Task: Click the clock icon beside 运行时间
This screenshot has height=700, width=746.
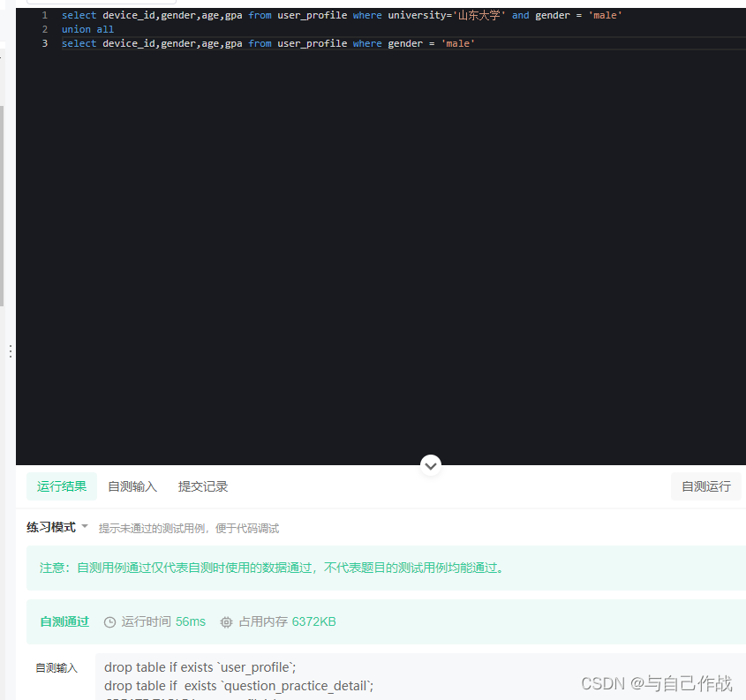Action: pos(109,621)
